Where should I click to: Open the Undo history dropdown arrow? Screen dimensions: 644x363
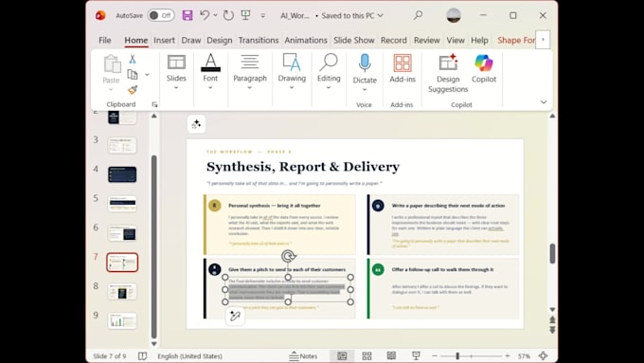click(215, 15)
